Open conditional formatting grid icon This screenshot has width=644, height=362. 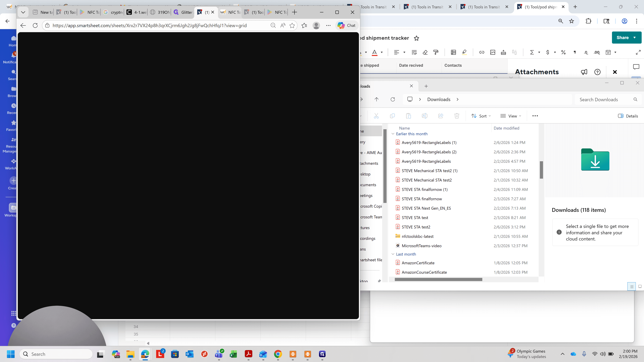click(x=453, y=52)
